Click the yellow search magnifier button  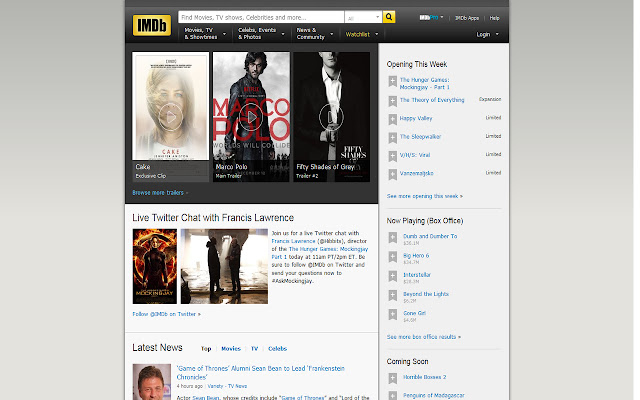coord(389,17)
